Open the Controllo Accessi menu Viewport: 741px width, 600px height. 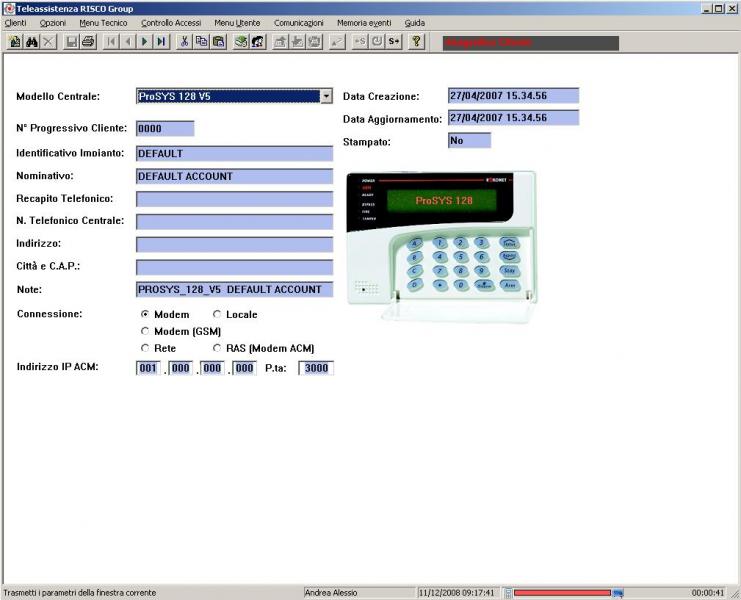(171, 23)
